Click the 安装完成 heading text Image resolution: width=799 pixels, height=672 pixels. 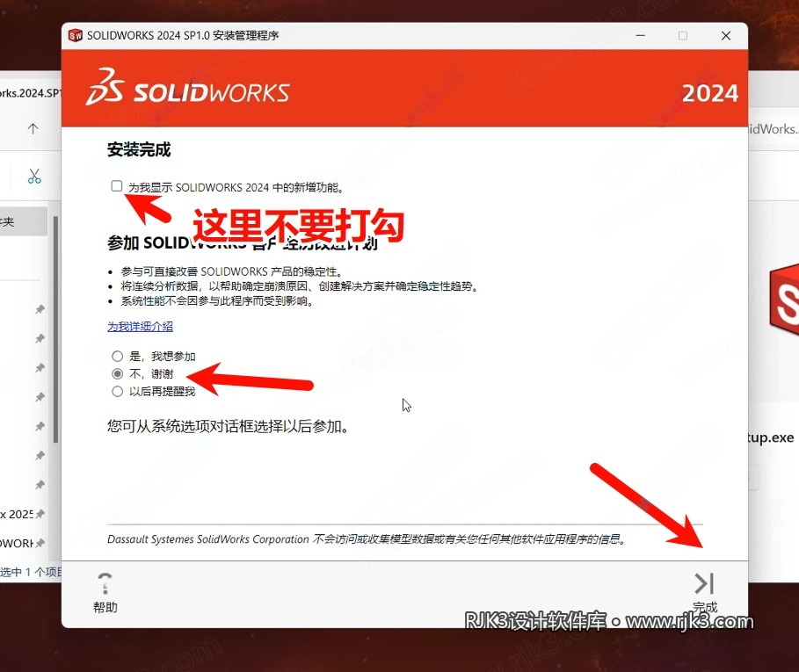click(139, 149)
